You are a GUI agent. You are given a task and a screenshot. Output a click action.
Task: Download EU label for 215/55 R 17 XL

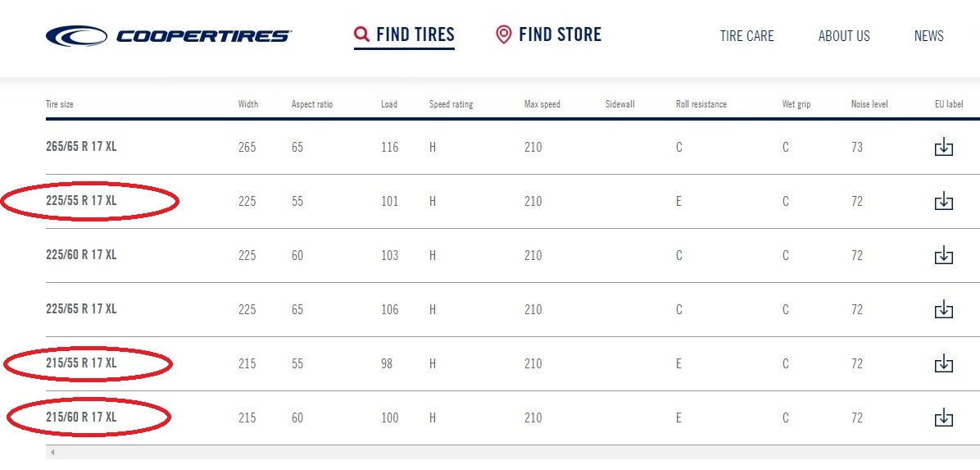(943, 363)
